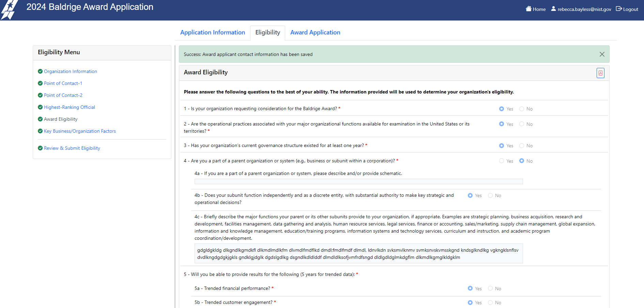Click the Home icon in the top bar
Viewport: 644px width, 308px height.
click(x=528, y=9)
